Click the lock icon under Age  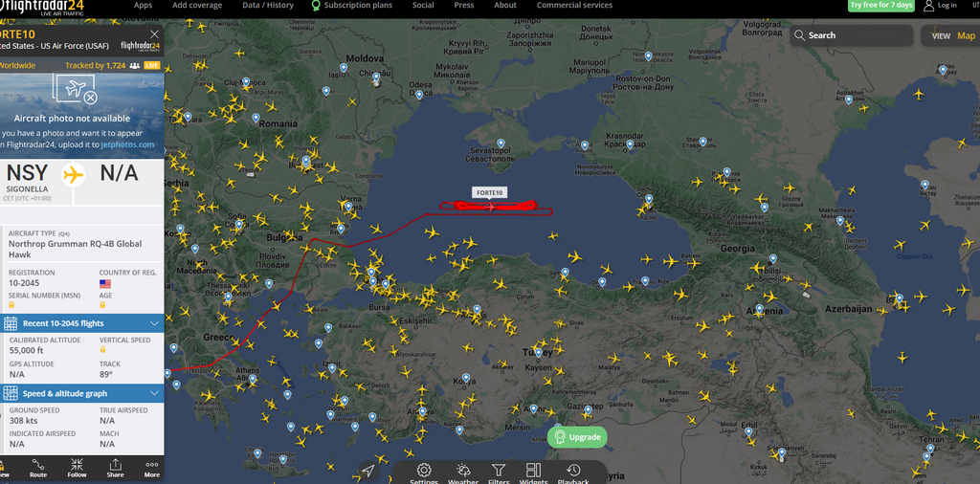[102, 305]
